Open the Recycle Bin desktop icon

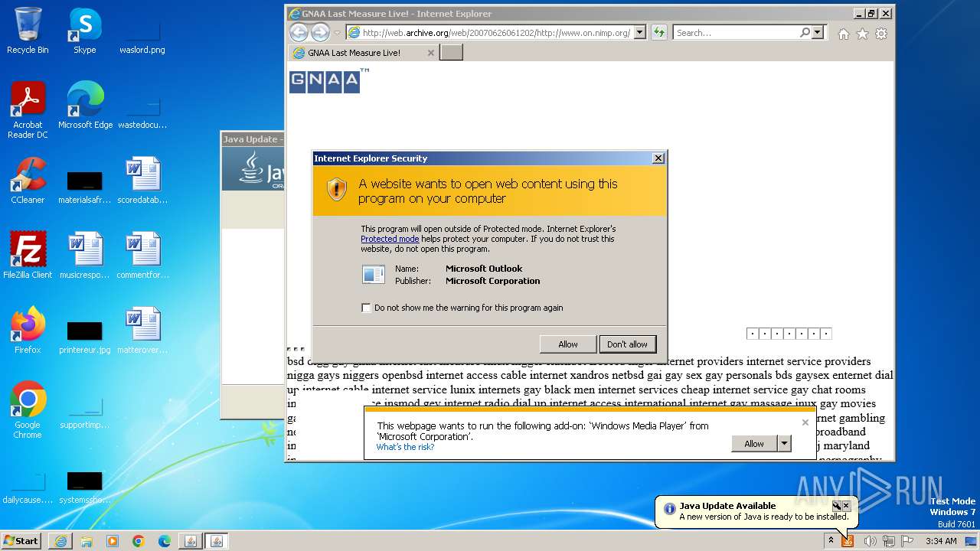click(x=28, y=31)
